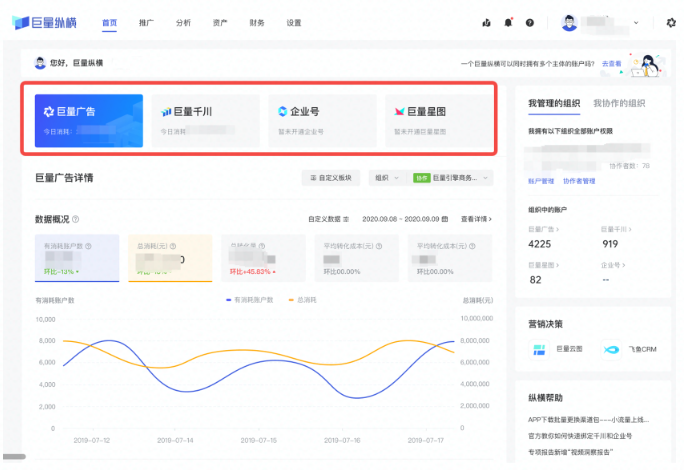This screenshot has height=470, width=684.
Task: Select the 总消耗(元) metric card
Action: pyautogui.click(x=170, y=258)
